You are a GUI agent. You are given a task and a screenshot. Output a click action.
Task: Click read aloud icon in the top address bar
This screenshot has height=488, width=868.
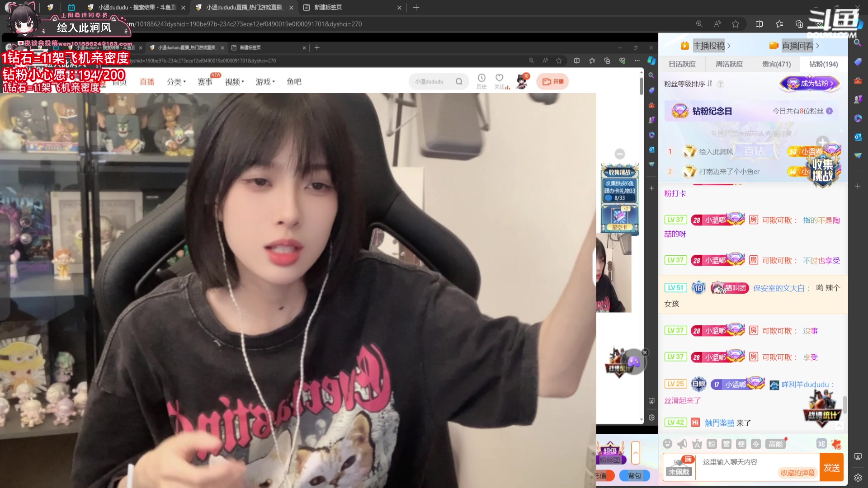point(717,24)
